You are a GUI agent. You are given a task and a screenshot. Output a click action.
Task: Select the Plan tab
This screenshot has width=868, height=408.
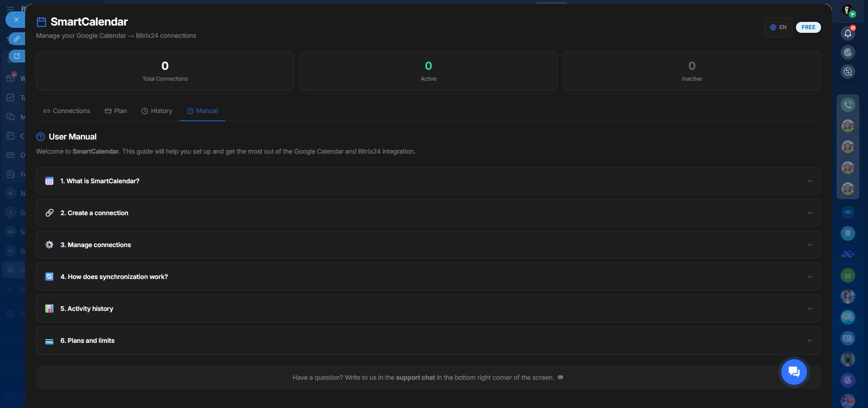click(116, 111)
